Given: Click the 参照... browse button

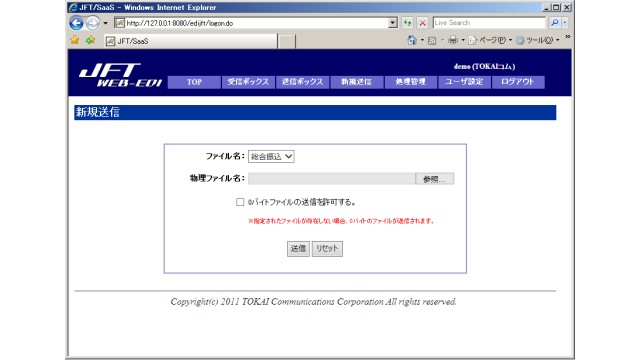Looking at the screenshot, I should [434, 178].
